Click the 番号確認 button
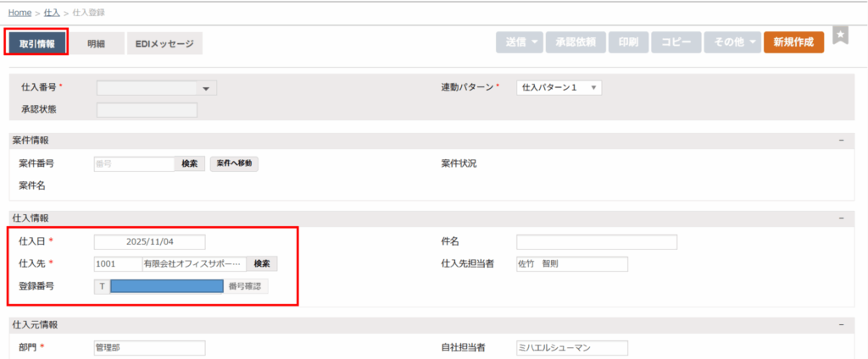This screenshot has height=359, width=868. [246, 286]
